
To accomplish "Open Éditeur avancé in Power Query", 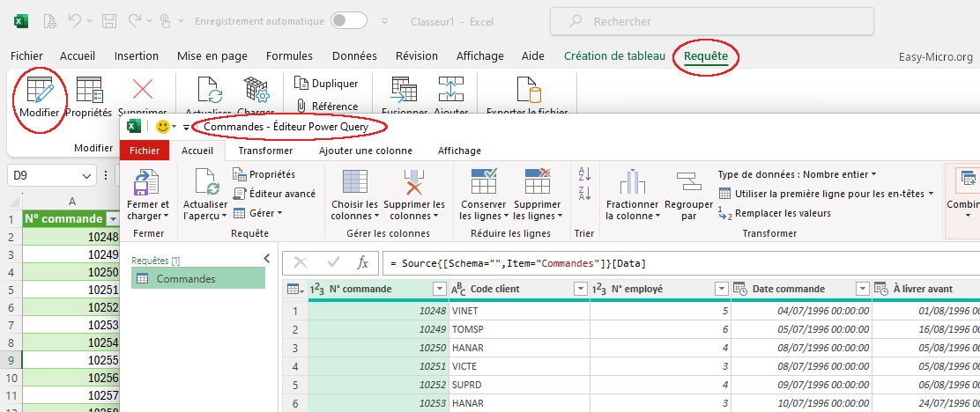I will pos(274,194).
